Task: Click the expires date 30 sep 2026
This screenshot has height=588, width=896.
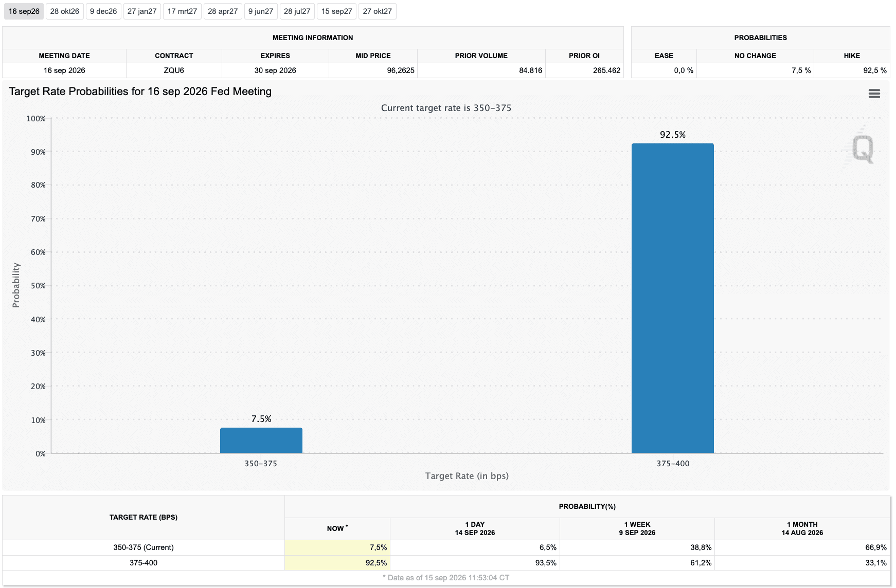Action: coord(275,70)
